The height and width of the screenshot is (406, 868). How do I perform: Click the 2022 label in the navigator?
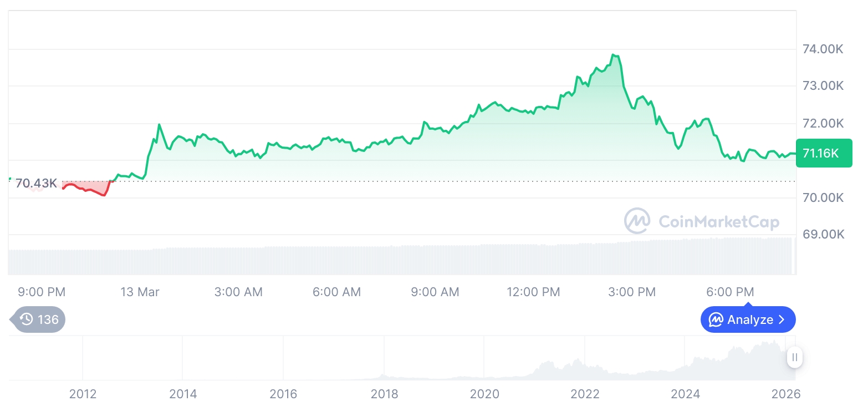[585, 394]
